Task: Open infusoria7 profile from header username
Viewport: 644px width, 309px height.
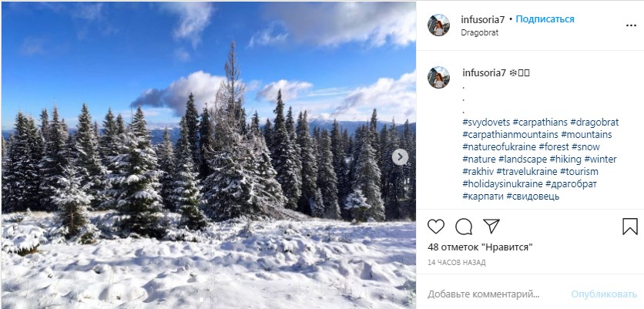Action: point(484,18)
